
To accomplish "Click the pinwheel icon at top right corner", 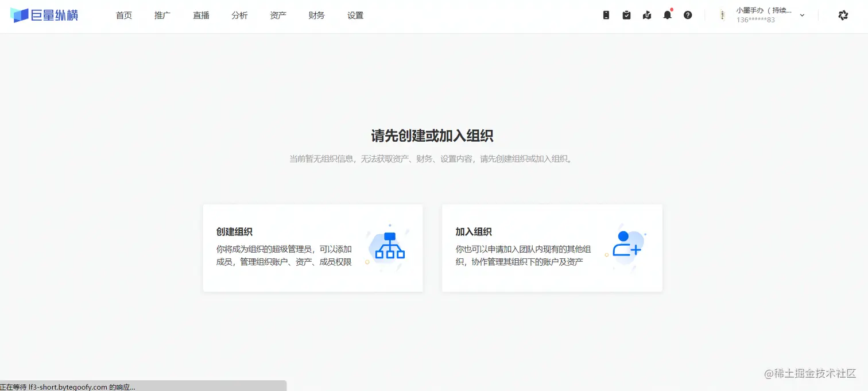I will (843, 15).
